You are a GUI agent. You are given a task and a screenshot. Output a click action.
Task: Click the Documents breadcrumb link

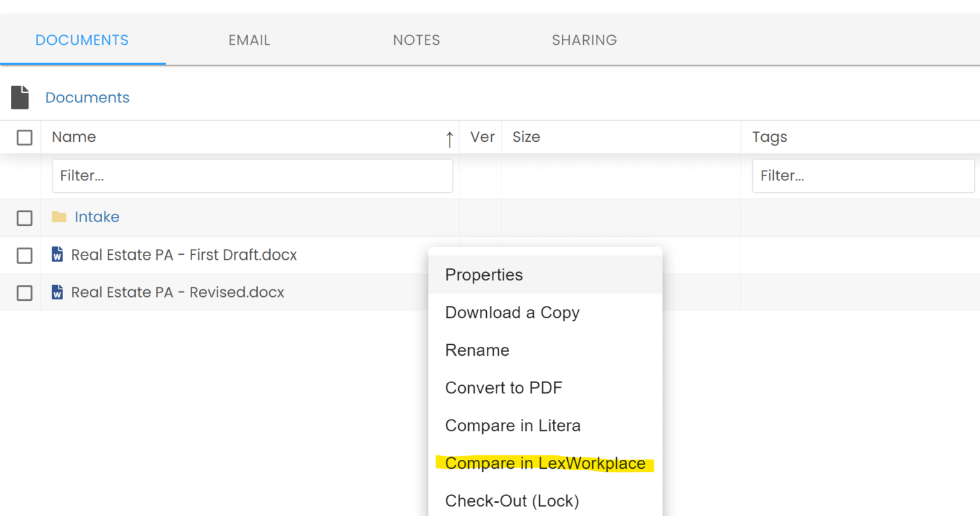click(x=87, y=97)
